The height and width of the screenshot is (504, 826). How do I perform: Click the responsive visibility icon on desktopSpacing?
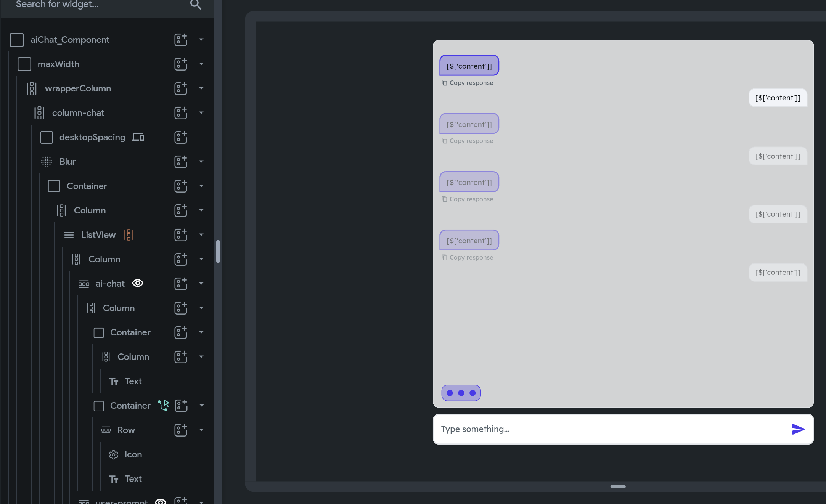click(138, 137)
